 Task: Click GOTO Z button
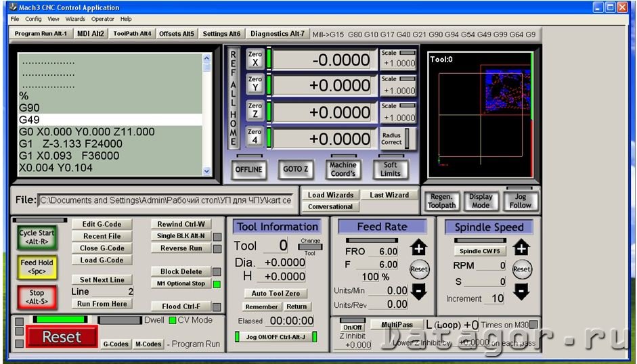click(x=296, y=169)
